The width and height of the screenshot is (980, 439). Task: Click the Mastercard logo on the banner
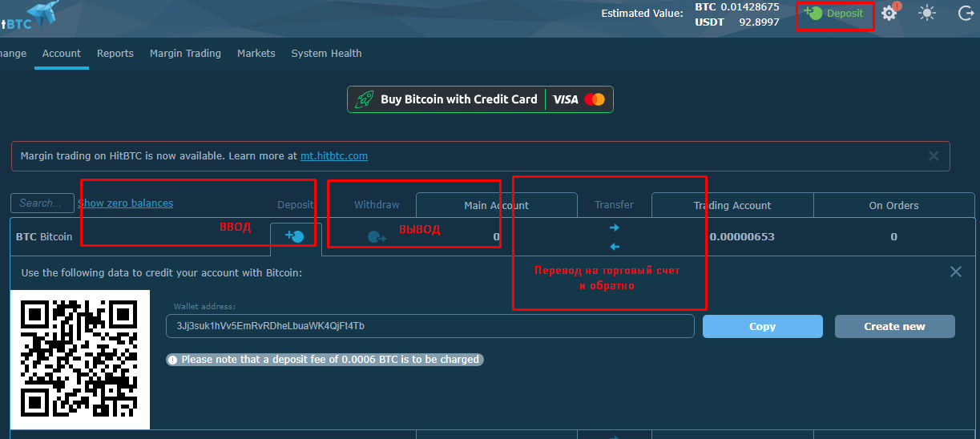coord(595,99)
